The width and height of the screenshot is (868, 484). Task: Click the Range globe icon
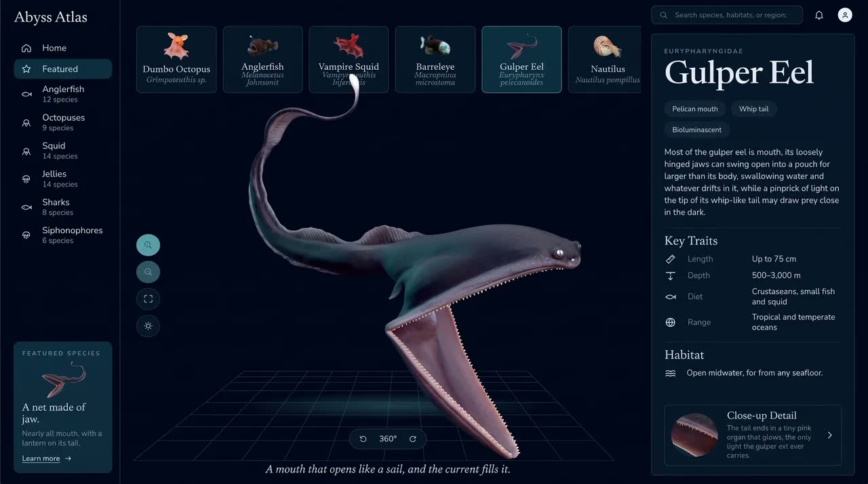click(671, 323)
